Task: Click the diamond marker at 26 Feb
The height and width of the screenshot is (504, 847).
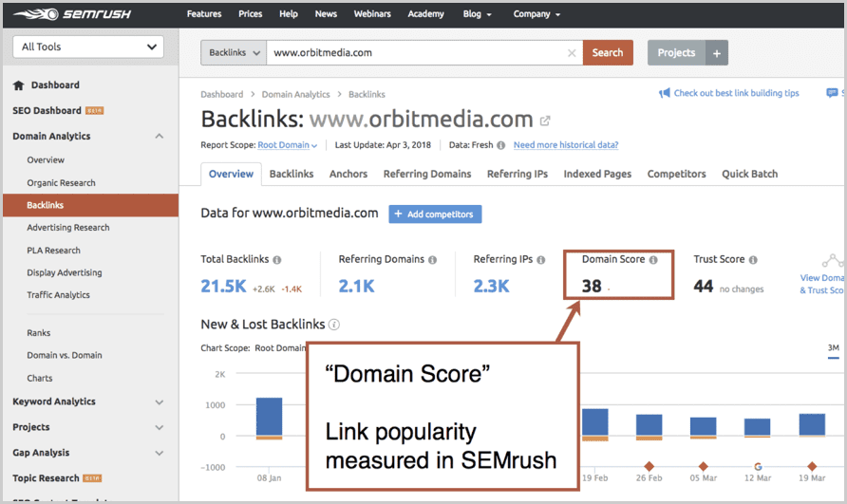Action: point(649,466)
